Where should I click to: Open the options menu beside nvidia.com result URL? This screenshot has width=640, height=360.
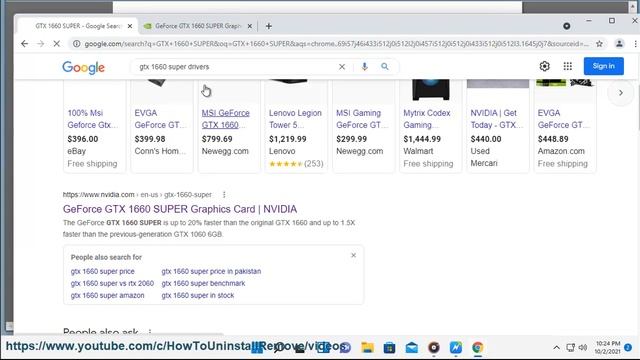pyautogui.click(x=224, y=195)
